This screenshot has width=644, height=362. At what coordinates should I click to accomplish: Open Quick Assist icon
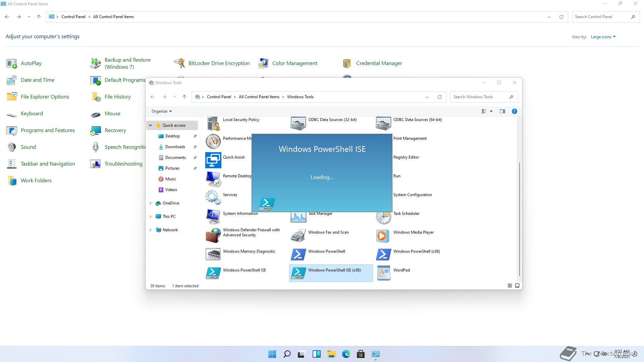tap(213, 160)
